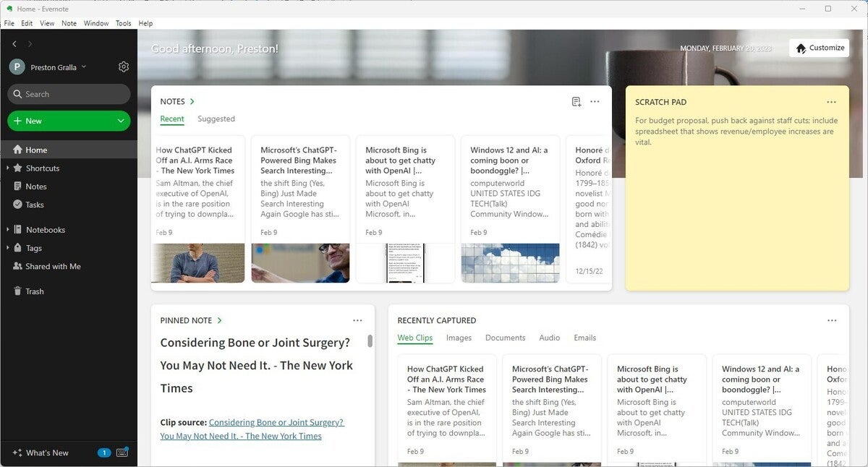Open Shortcuts in the sidebar

[43, 168]
